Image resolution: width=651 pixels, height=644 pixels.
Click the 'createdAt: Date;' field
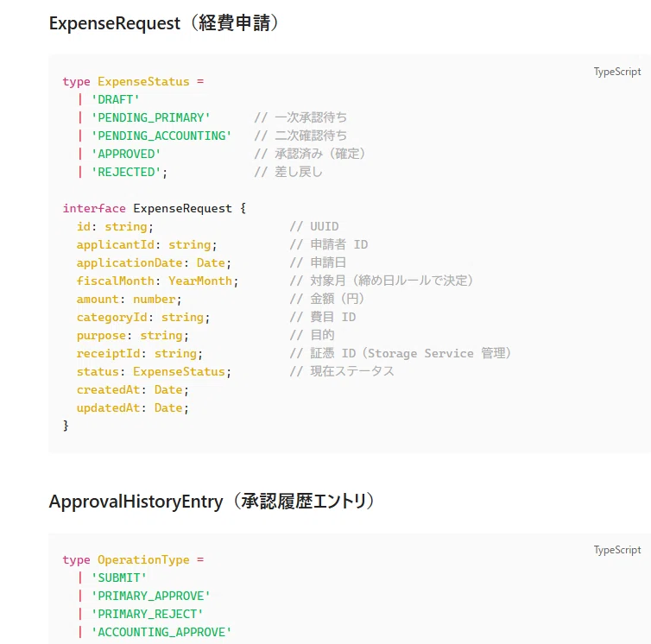click(133, 390)
